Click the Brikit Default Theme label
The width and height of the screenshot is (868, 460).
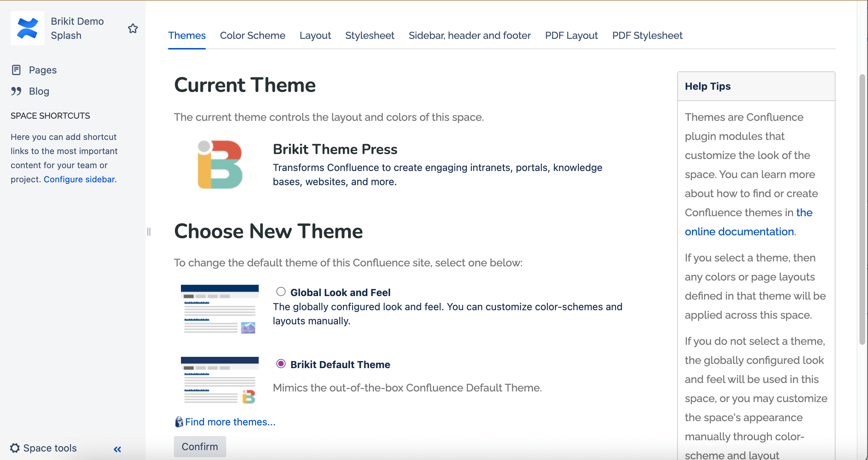point(340,365)
